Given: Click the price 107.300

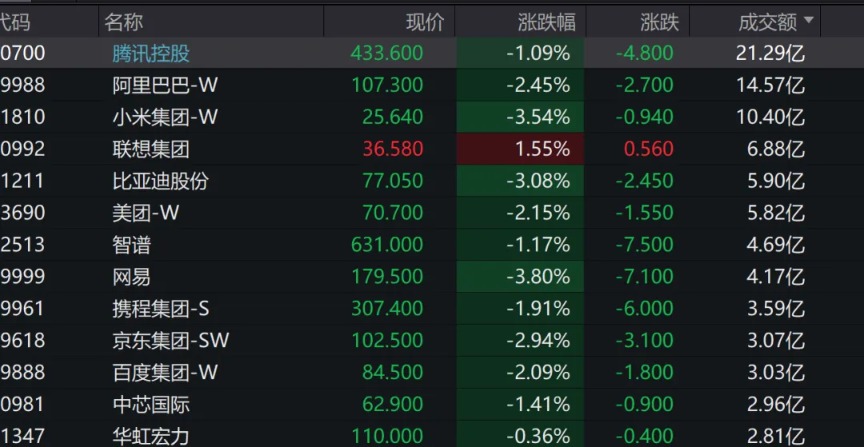Looking at the screenshot, I should [387, 85].
